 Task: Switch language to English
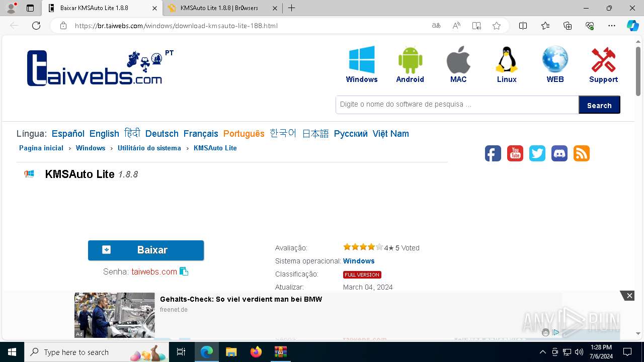(x=104, y=134)
